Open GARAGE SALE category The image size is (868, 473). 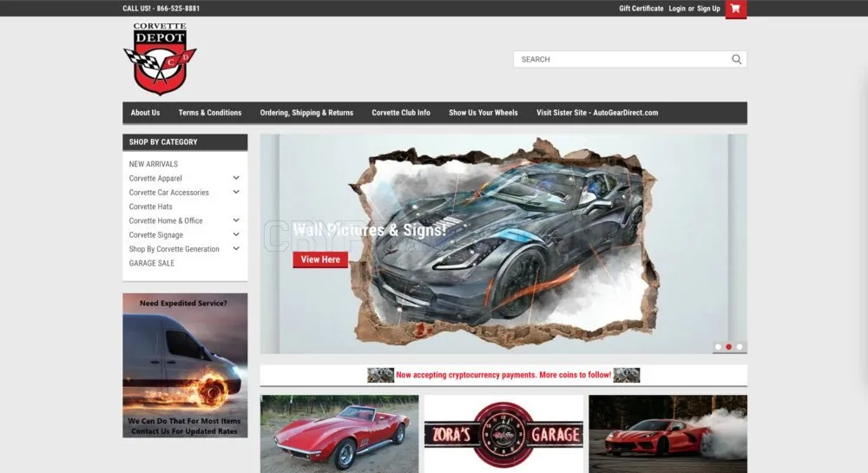point(152,263)
